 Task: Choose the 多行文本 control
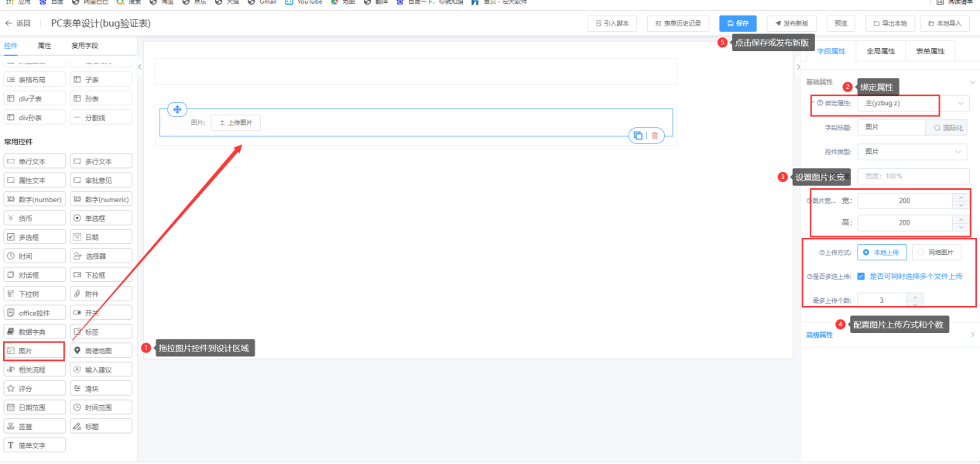point(101,161)
